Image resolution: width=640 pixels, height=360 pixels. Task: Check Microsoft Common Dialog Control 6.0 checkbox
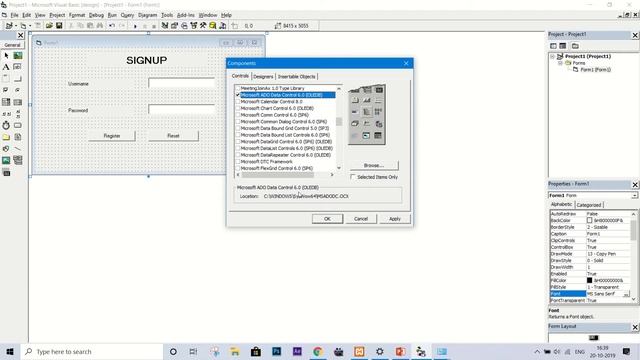coord(238,122)
